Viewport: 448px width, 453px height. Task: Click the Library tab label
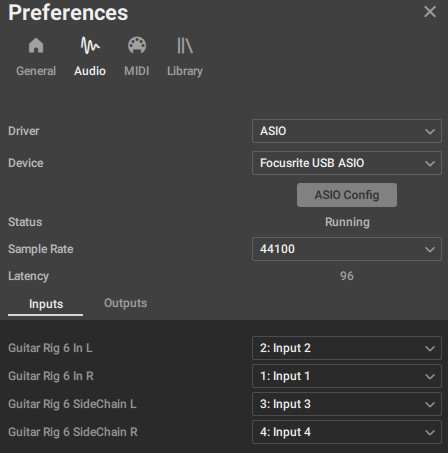point(185,71)
